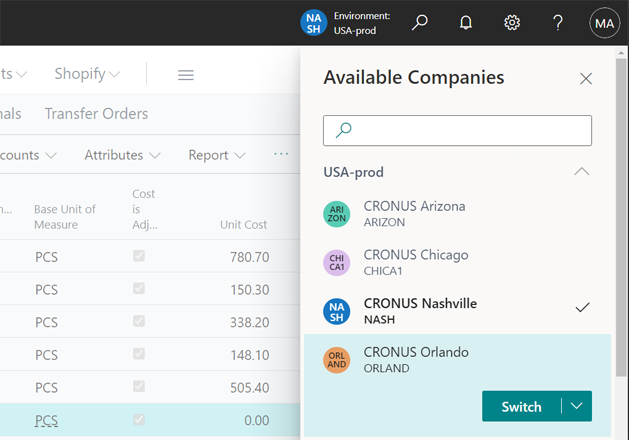Image resolution: width=629 pixels, height=440 pixels.
Task: Open the hamburger navigation menu icon
Action: [x=186, y=74]
